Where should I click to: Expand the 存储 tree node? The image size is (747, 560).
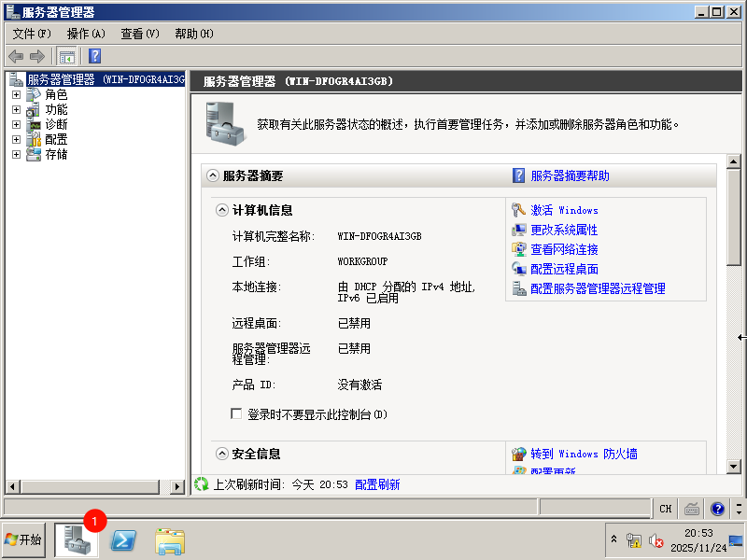pyautogui.click(x=16, y=154)
